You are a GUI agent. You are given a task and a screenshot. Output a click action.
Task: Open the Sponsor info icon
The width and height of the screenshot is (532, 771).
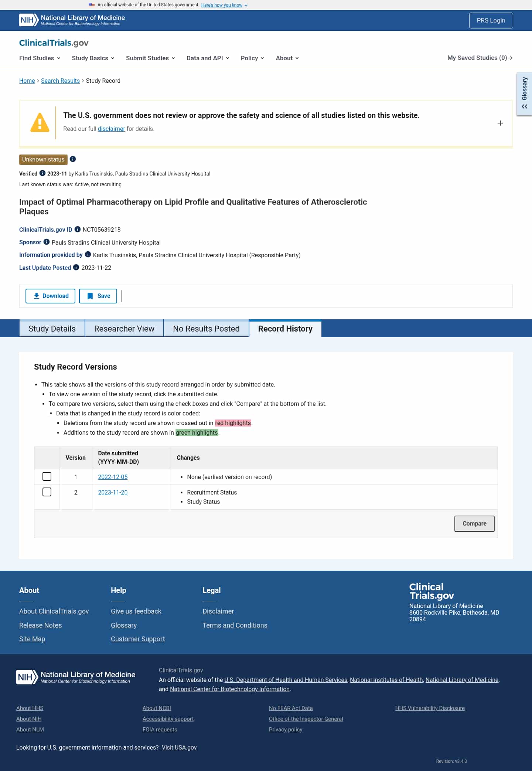pyautogui.click(x=47, y=242)
